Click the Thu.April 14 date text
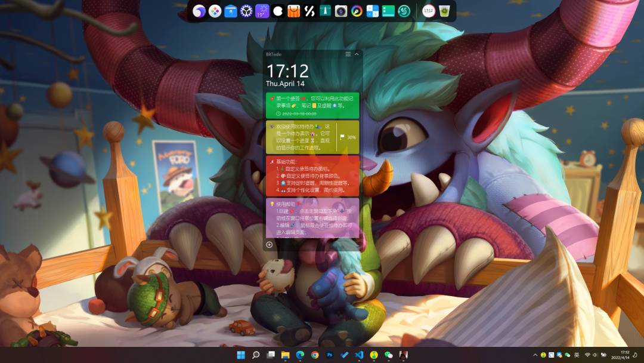Image resolution: width=644 pixels, height=363 pixels. pos(285,84)
